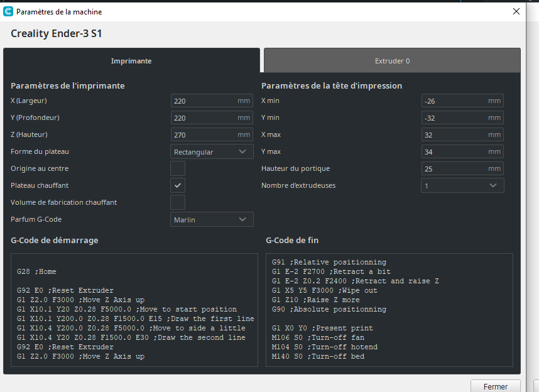Click the 'Retract and raise Z' line

[355, 281]
